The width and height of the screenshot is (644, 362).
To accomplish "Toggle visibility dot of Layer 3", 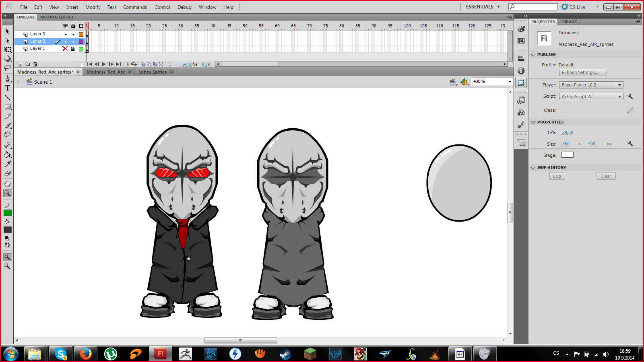I will [66, 34].
